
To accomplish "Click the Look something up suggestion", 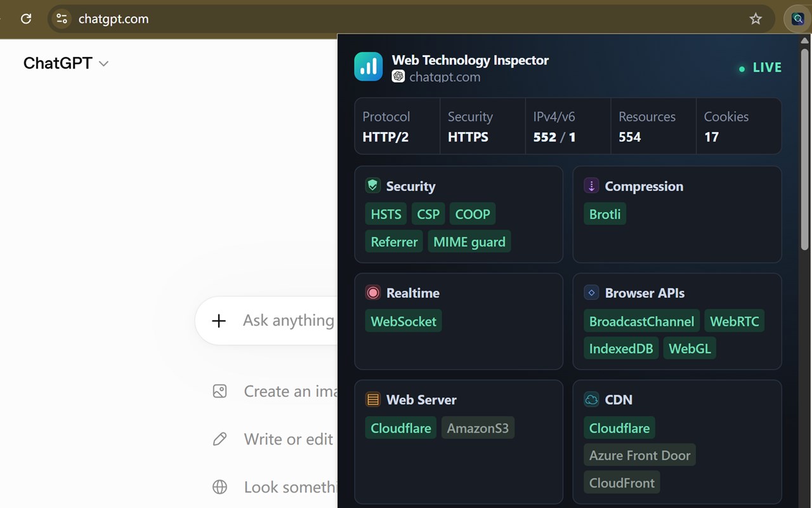I will click(x=275, y=487).
